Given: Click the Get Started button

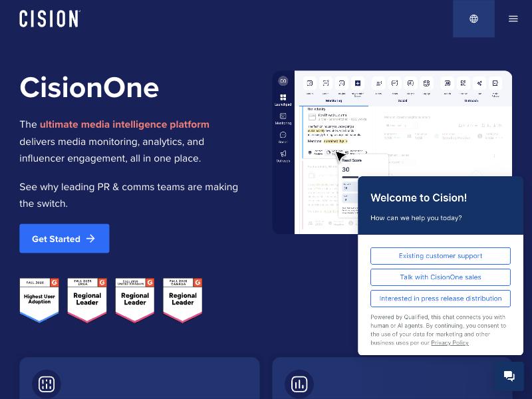Looking at the screenshot, I should [65, 239].
